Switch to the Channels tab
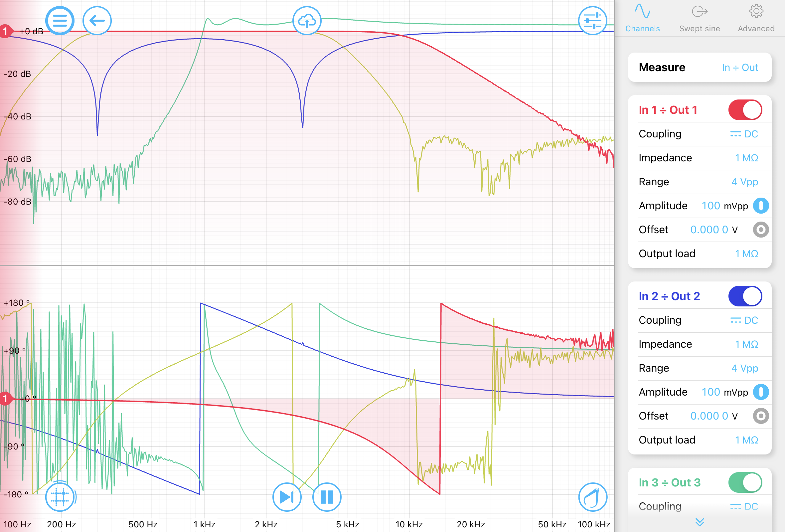Screen dimensions: 785x532 [642, 18]
